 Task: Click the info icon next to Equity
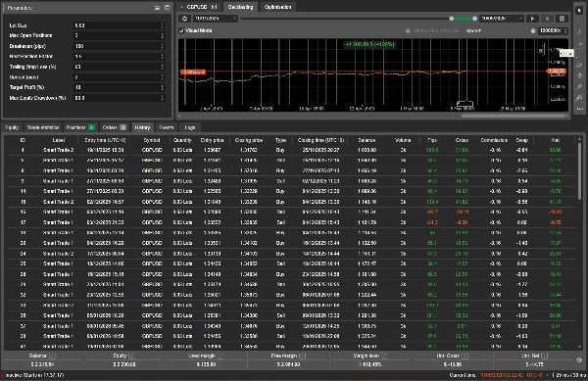tap(132, 356)
